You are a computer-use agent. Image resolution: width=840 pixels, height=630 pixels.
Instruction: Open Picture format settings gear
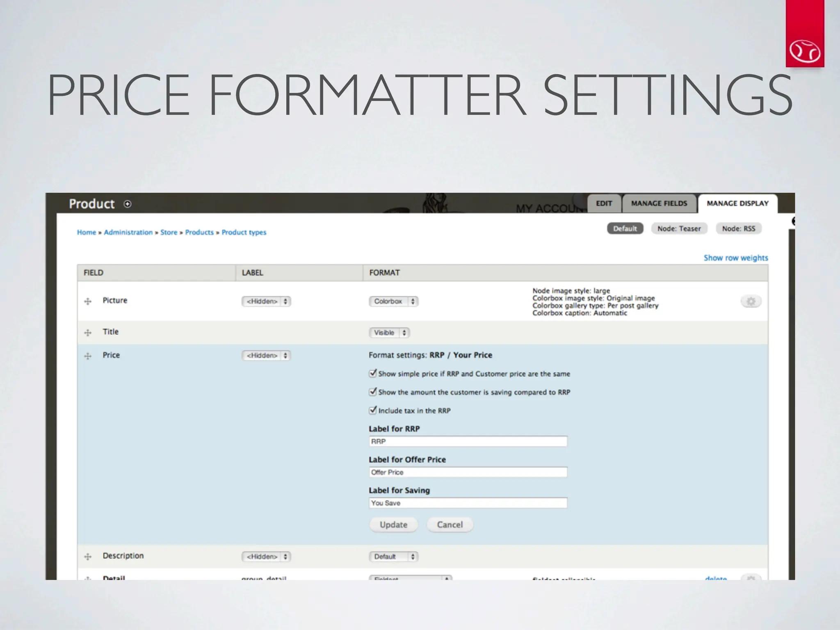[x=751, y=301]
